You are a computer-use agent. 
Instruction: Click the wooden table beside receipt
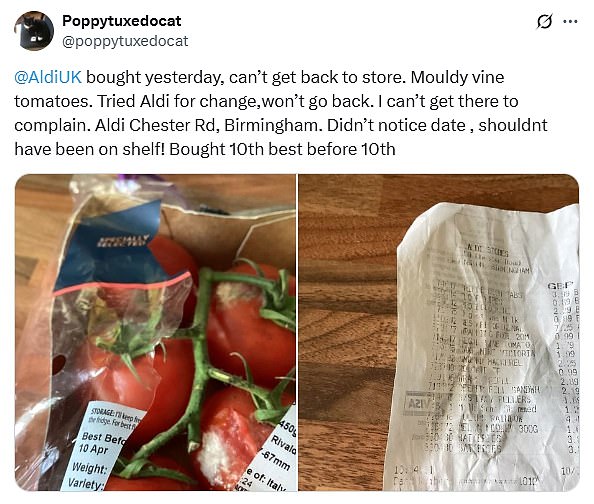tap(347, 333)
